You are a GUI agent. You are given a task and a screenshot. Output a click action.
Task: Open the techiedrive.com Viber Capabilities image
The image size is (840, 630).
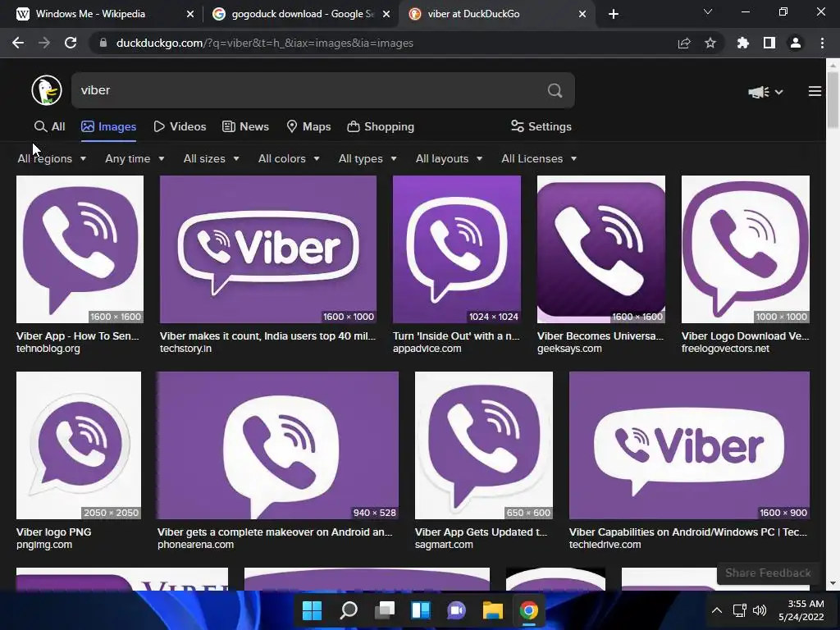pos(689,445)
